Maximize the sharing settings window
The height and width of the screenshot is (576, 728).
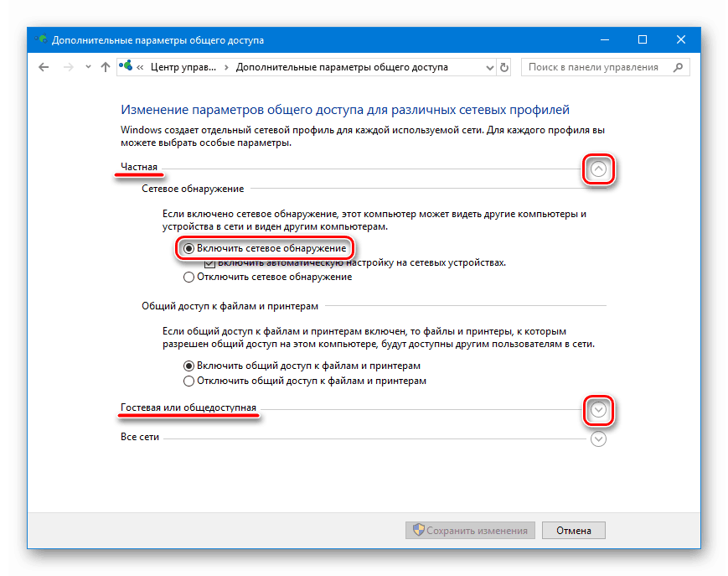[x=643, y=40]
